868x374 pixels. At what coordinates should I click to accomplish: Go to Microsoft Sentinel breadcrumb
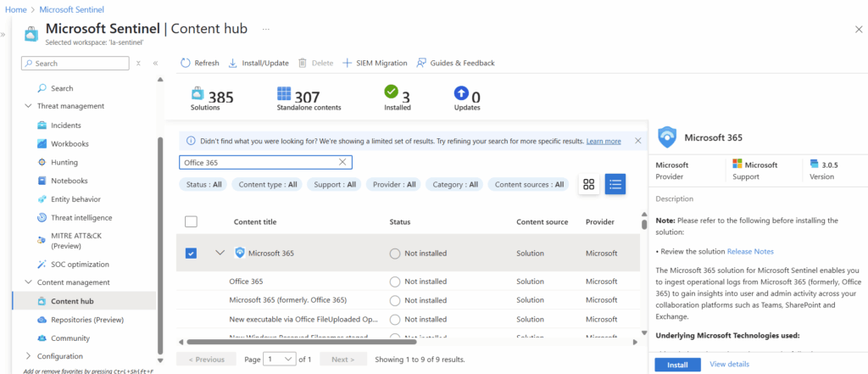click(71, 10)
